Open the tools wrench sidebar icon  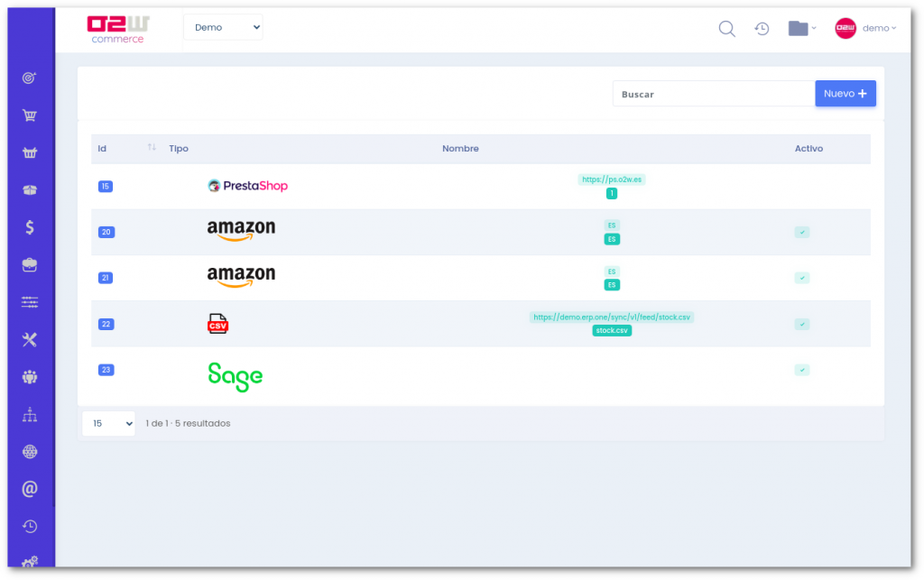click(x=30, y=339)
